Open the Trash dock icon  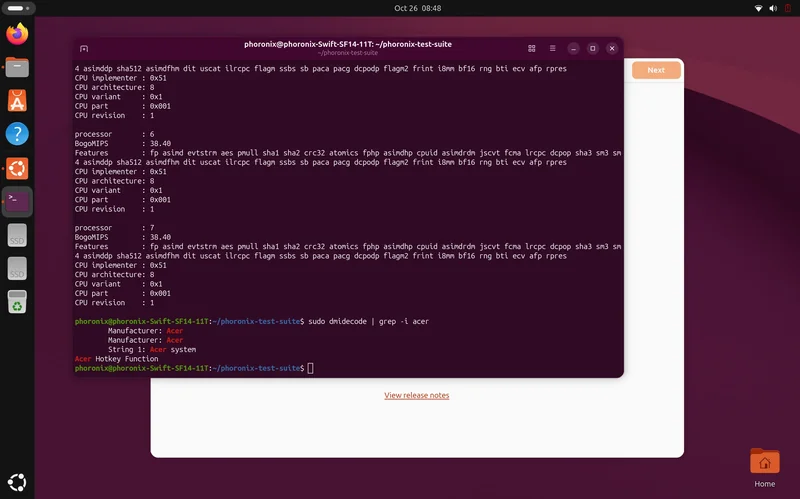[17, 302]
